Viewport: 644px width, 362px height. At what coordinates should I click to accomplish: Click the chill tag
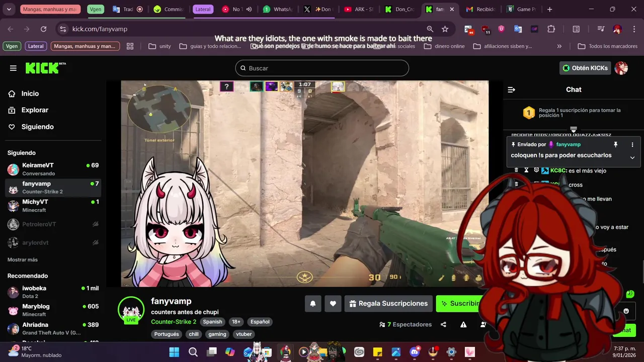click(194, 334)
